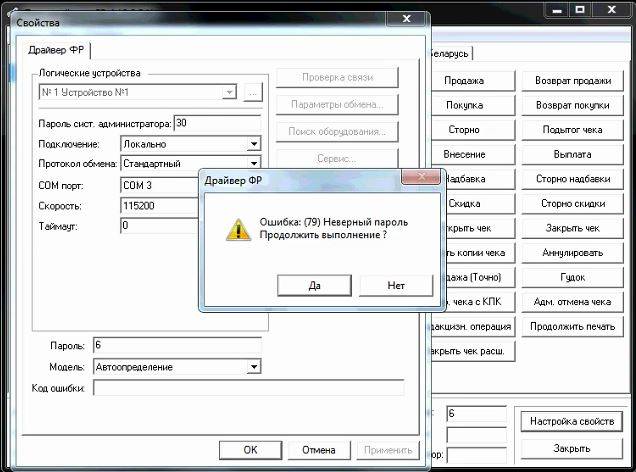Click the yellow warning icon in error dialog
Image resolution: width=636 pixels, height=472 pixels.
237,227
